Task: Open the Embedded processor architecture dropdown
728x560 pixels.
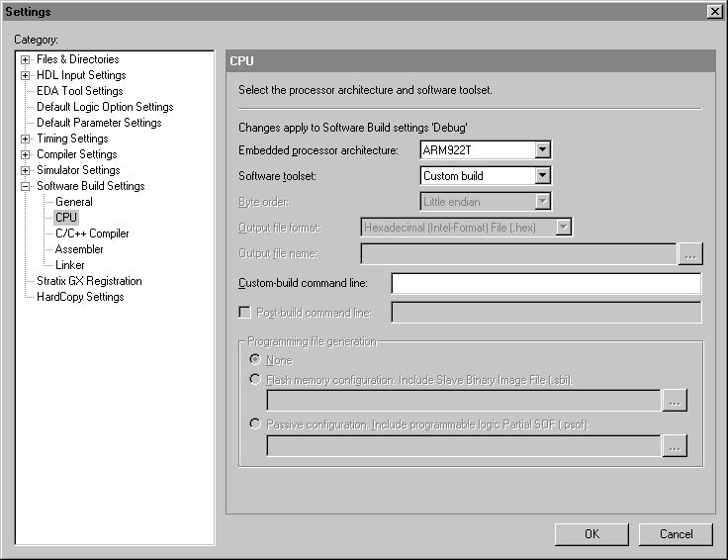Action: 541,150
